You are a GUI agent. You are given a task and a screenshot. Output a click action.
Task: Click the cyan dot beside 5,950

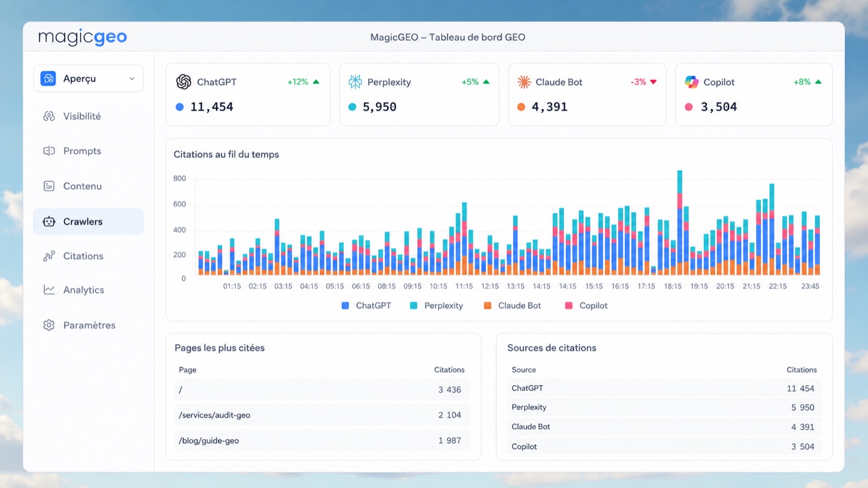click(352, 107)
